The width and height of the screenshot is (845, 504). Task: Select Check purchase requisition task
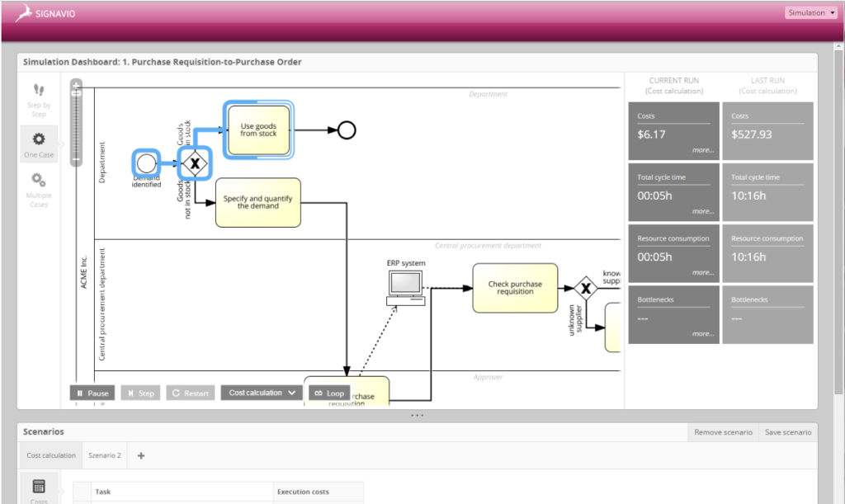515,288
